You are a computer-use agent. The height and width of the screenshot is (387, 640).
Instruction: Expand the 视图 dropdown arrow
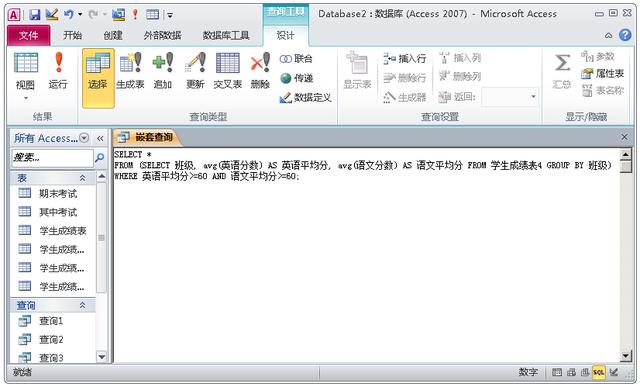(x=26, y=98)
